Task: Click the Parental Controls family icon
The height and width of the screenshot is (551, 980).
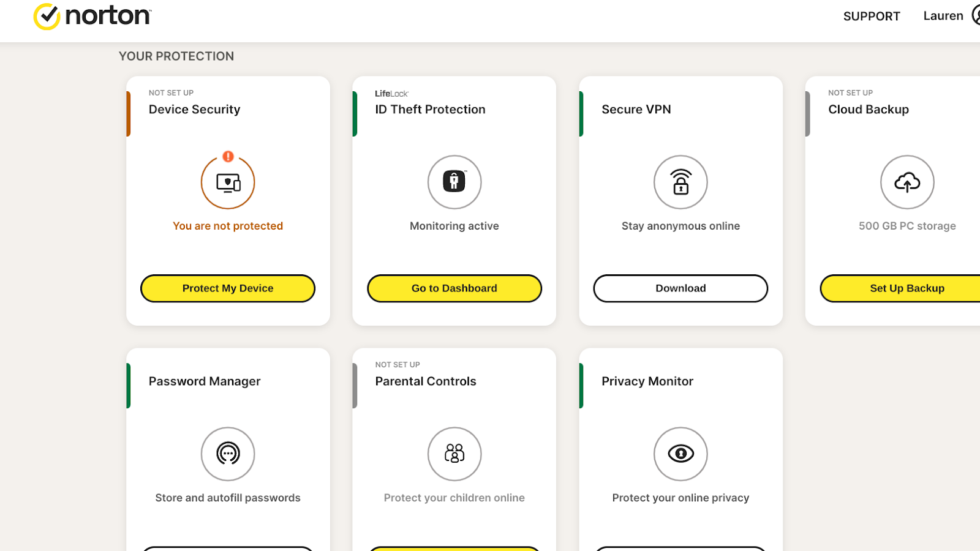Action: pyautogui.click(x=454, y=454)
